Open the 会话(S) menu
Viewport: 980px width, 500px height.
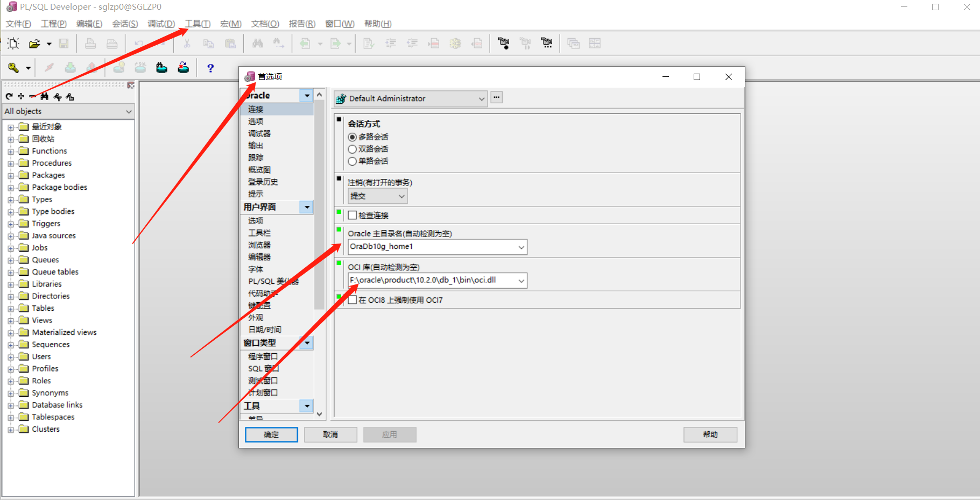click(x=125, y=24)
